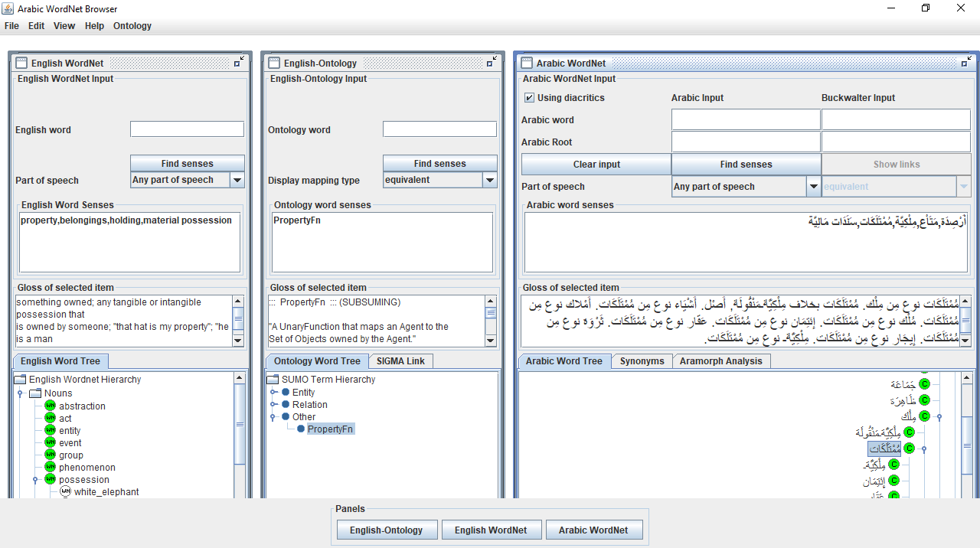
Task: Open the Edit menu
Action: pyautogui.click(x=37, y=25)
